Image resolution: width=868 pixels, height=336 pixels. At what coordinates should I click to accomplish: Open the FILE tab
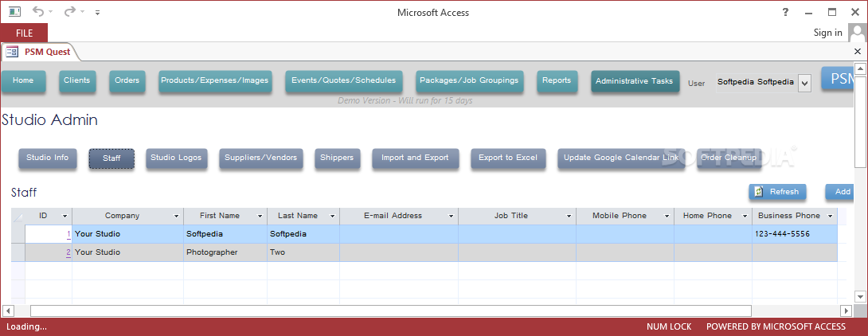pos(24,33)
